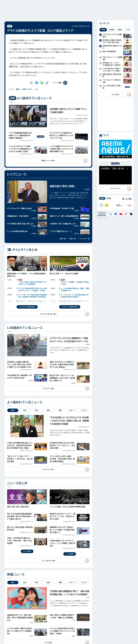Select 経済 tab under よく読まれているニュース
The image size is (138, 644).
(48, 410)
